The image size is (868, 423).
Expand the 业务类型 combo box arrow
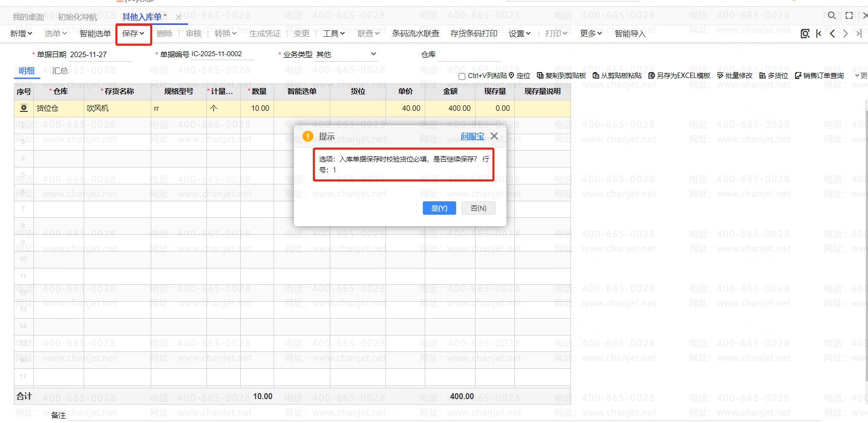(x=374, y=54)
